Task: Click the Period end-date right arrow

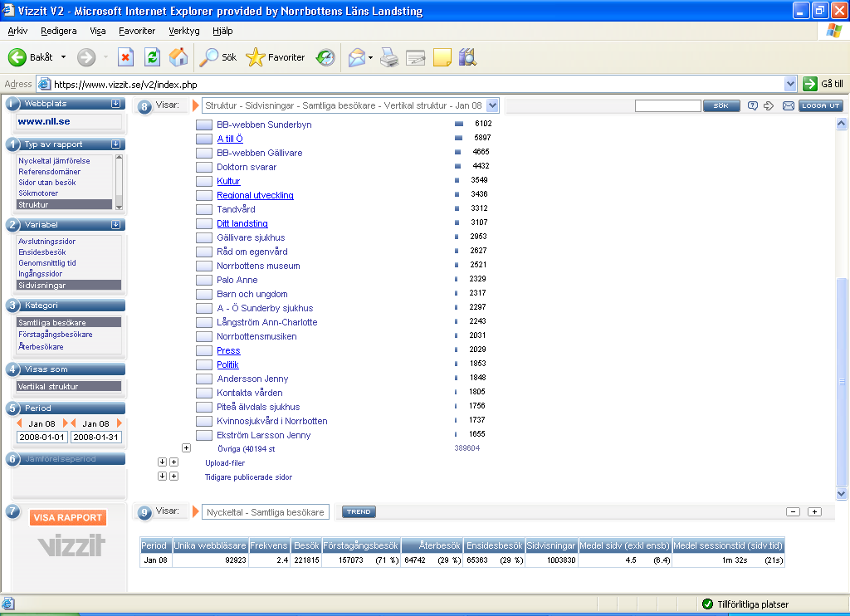Action: [120, 423]
